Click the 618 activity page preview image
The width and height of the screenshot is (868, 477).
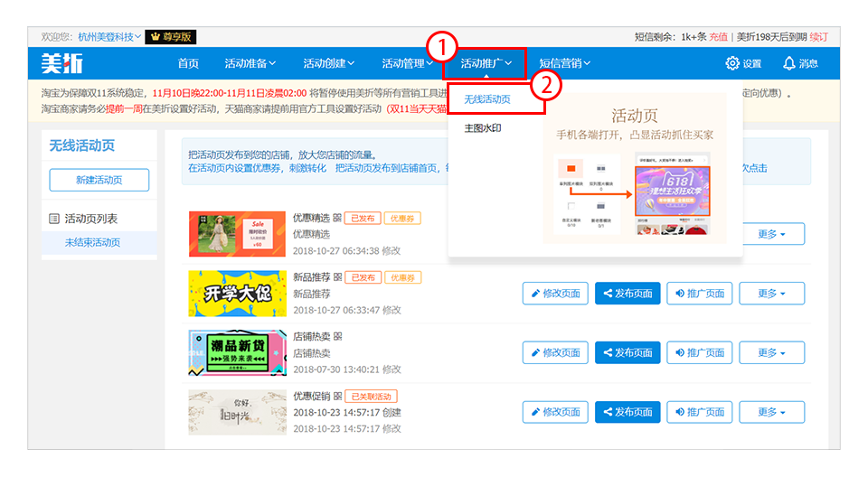672,192
